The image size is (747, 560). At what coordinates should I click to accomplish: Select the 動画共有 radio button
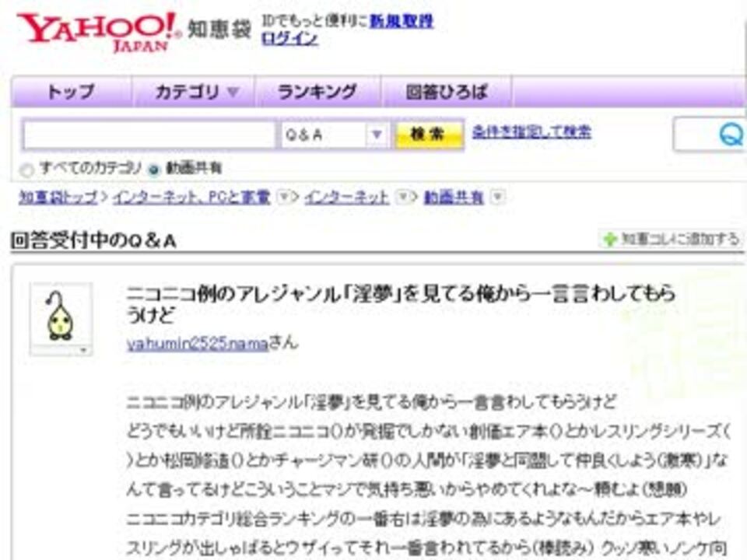click(153, 170)
